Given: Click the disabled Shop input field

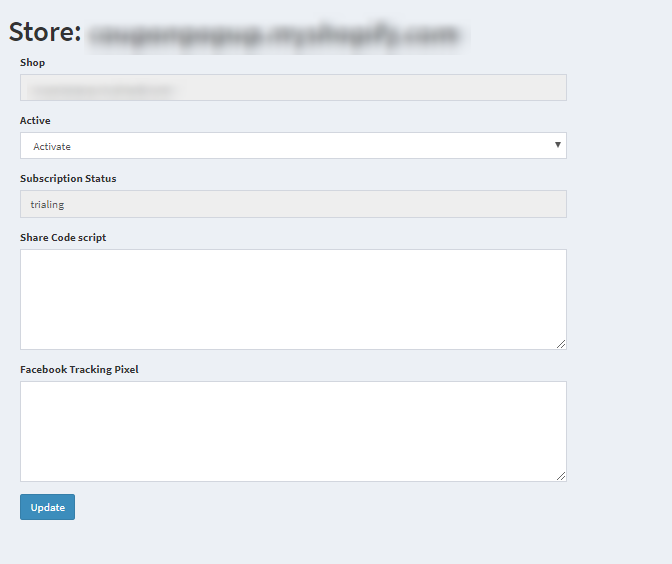Looking at the screenshot, I should coord(293,87).
